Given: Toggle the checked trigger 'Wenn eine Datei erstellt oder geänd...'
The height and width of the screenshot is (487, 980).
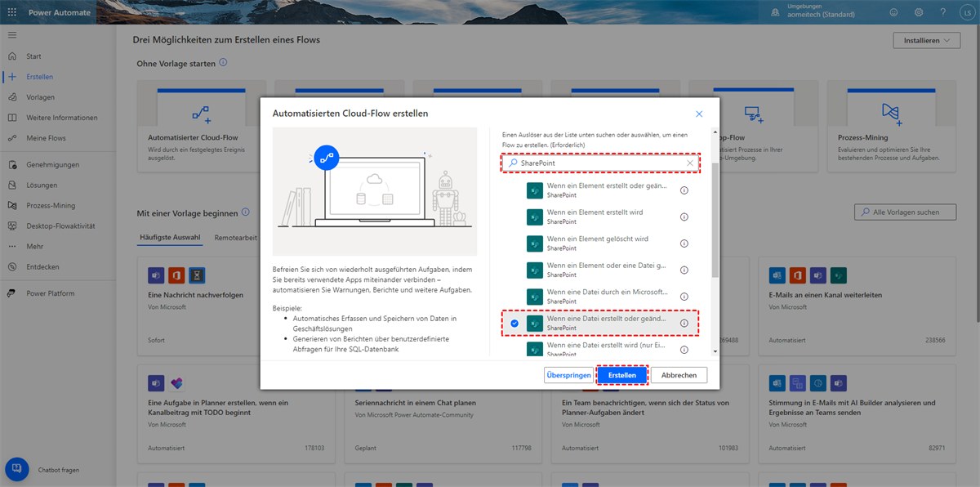Looking at the screenshot, I should point(514,324).
